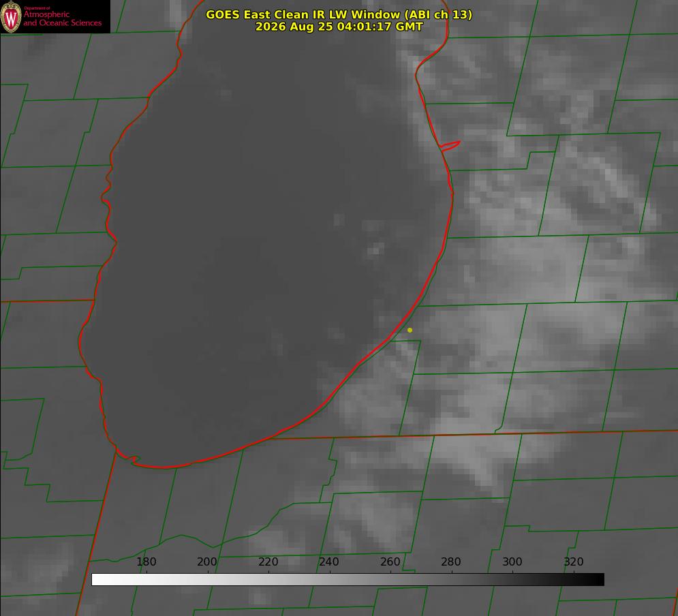This screenshot has height=616, width=678.
Task: Click the 180 label on colorbar
Action: (x=146, y=561)
